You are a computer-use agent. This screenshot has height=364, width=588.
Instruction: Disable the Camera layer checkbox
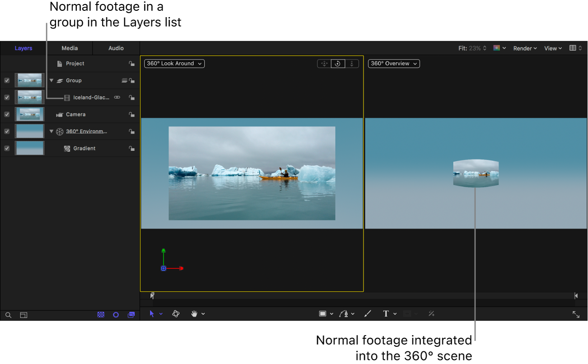pos(6,114)
